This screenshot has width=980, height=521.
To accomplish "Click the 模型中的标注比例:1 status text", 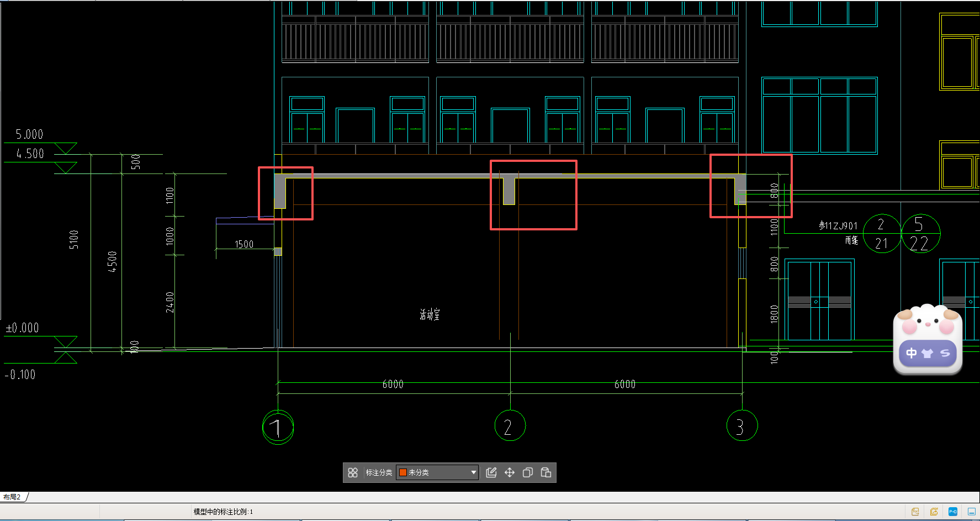I will tap(223, 512).
